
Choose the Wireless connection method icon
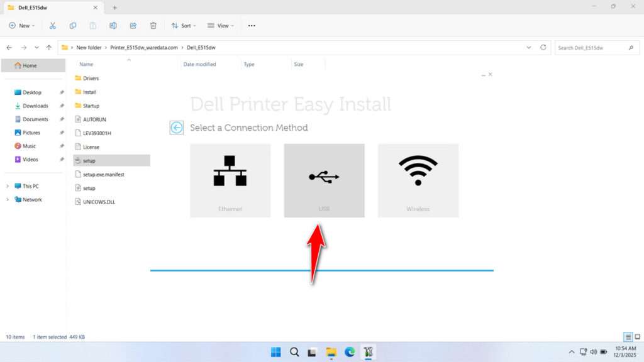point(418,180)
